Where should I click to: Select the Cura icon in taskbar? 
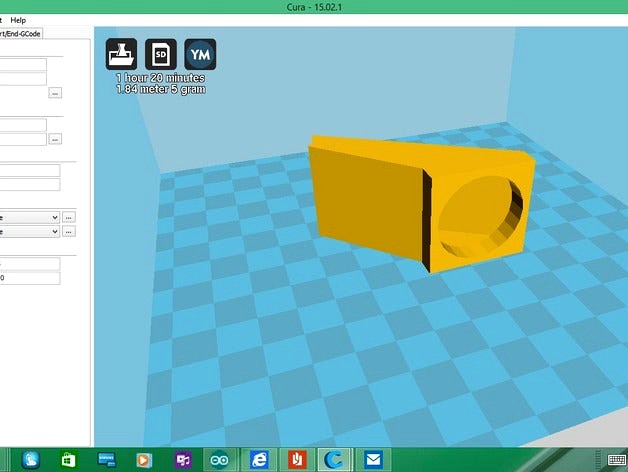tap(333, 459)
